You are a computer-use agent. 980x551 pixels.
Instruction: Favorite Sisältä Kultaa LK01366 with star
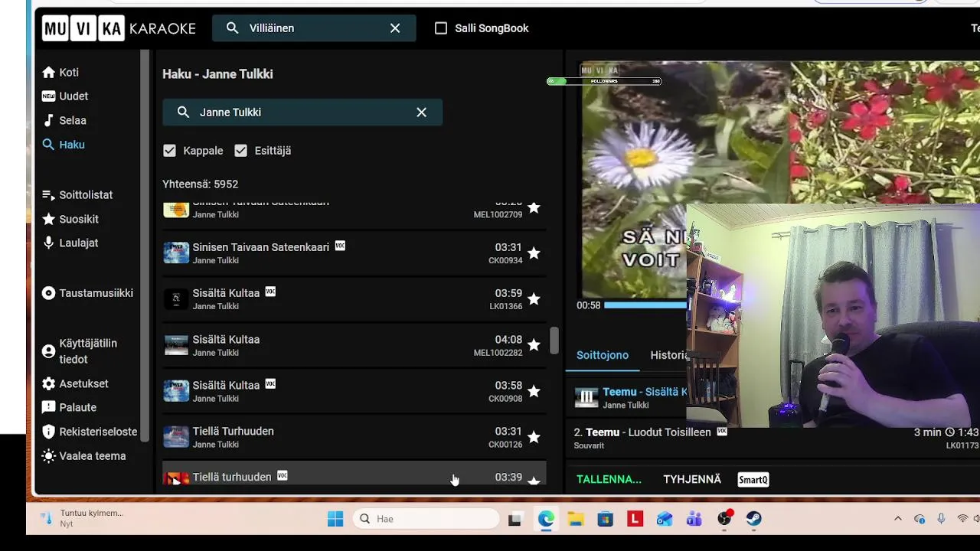534,299
